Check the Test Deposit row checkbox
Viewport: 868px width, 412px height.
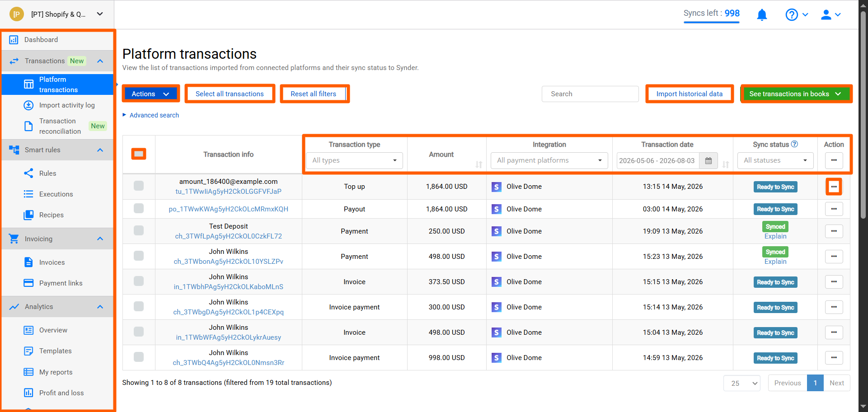tap(139, 230)
